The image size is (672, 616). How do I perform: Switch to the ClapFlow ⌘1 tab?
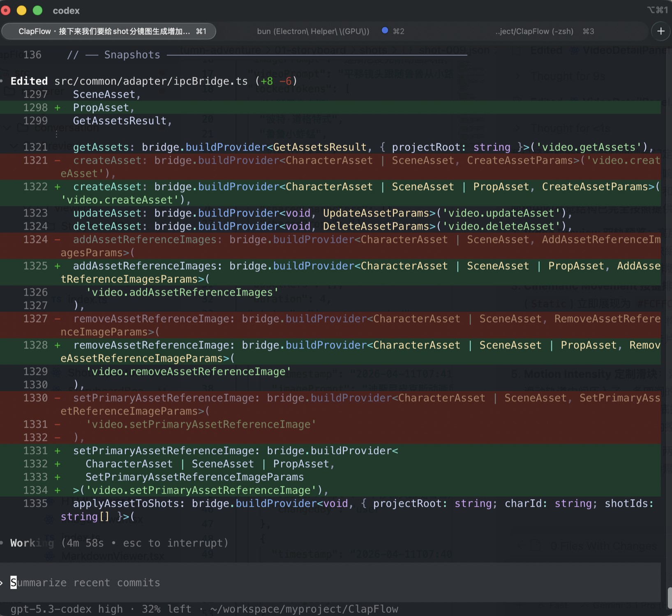pyautogui.click(x=109, y=31)
